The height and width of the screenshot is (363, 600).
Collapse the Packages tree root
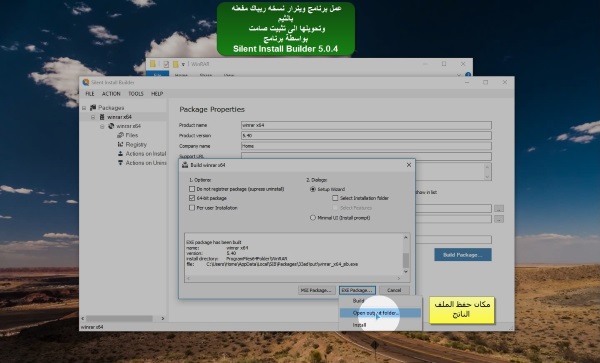[x=84, y=108]
